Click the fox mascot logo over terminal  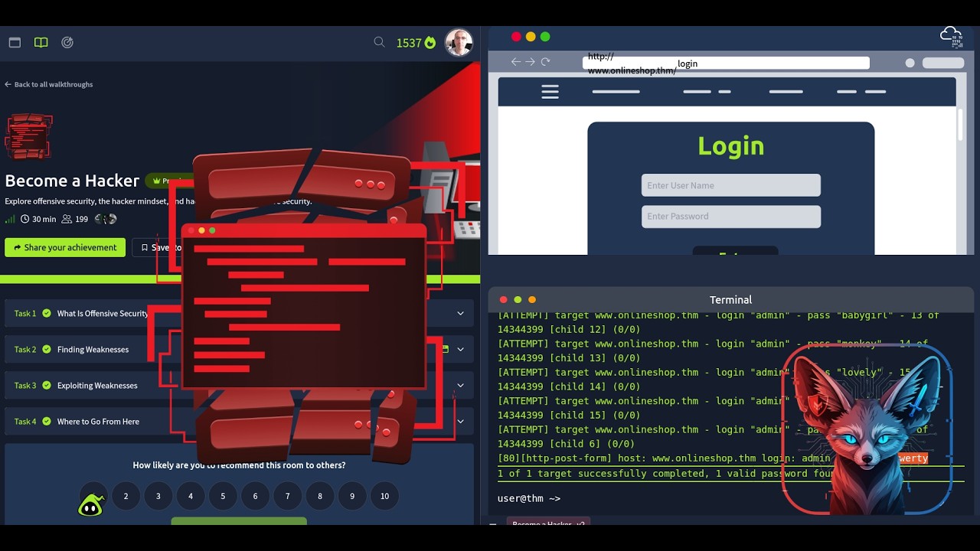867,429
